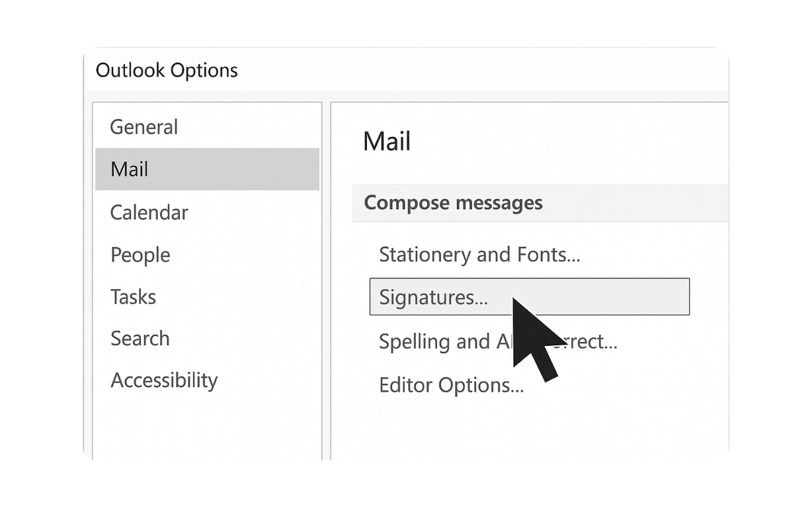Open the Accessibility options page
Screen dimensions: 812x508
[164, 380]
